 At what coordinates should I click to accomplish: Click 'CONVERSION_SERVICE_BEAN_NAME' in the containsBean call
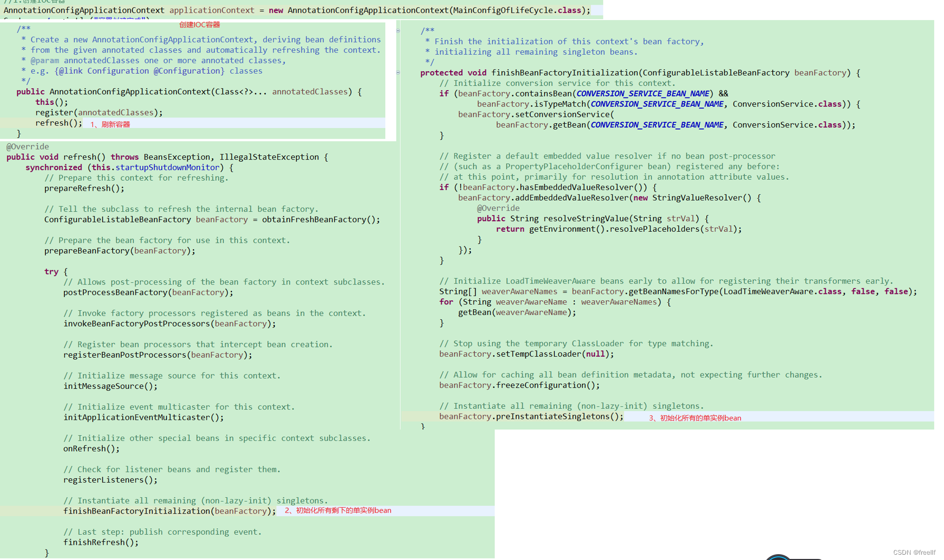click(x=643, y=93)
